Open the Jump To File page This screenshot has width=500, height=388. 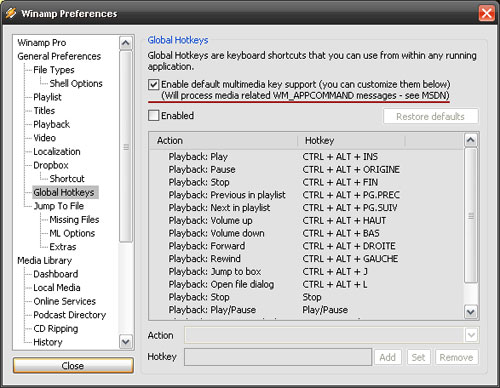[59, 206]
